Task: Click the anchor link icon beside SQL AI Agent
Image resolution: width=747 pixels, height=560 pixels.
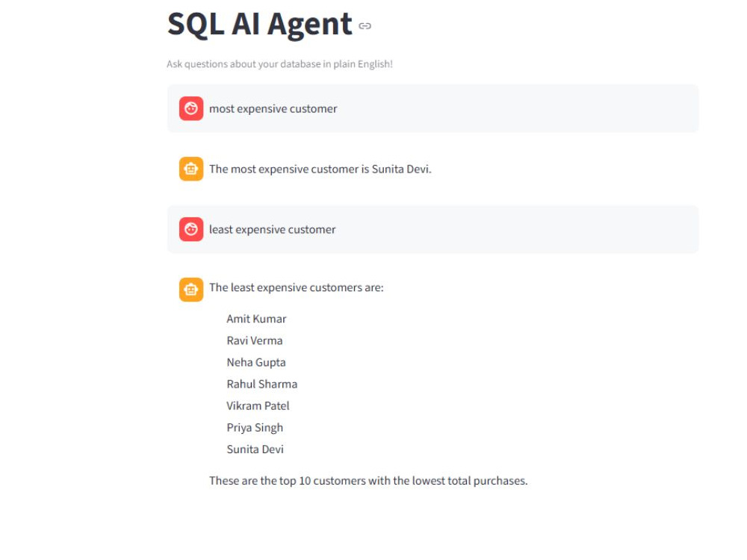Action: [x=365, y=26]
